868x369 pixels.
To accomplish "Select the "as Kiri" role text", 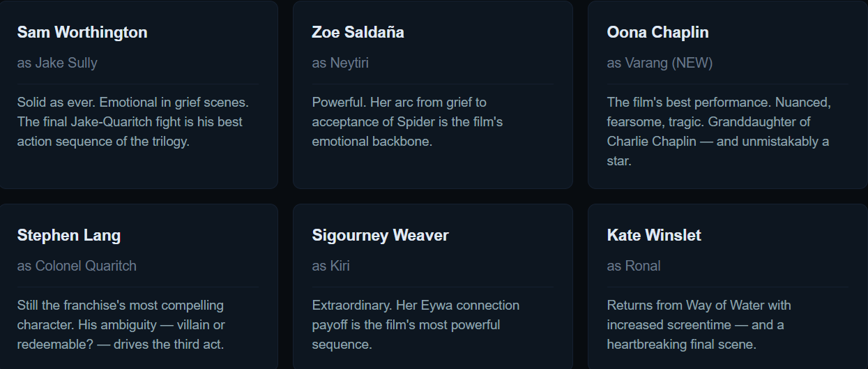I will (x=330, y=266).
